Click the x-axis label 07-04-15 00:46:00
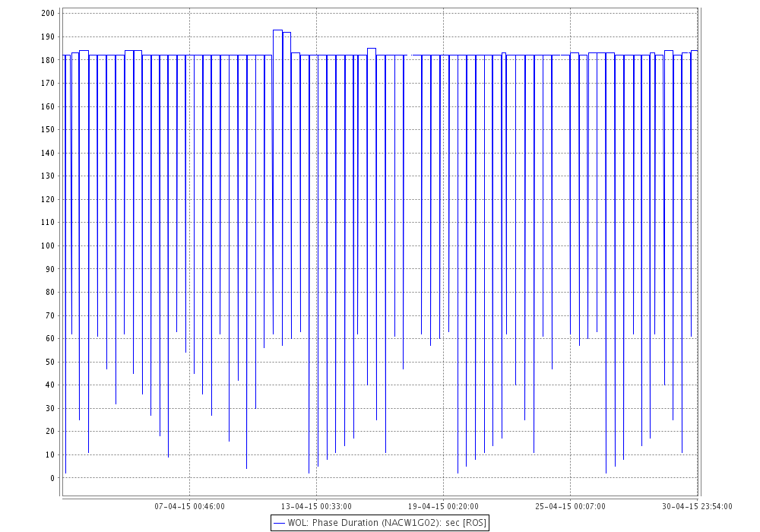The width and height of the screenshot is (760, 532). (189, 507)
